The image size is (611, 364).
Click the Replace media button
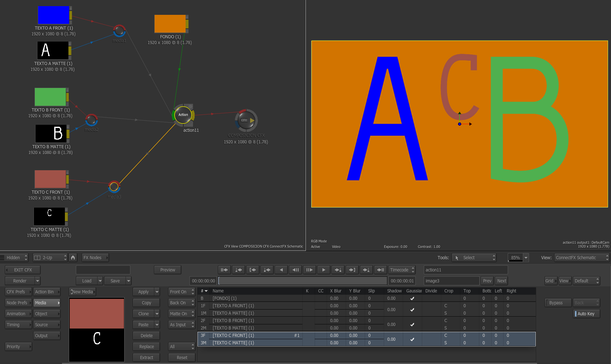tap(146, 347)
